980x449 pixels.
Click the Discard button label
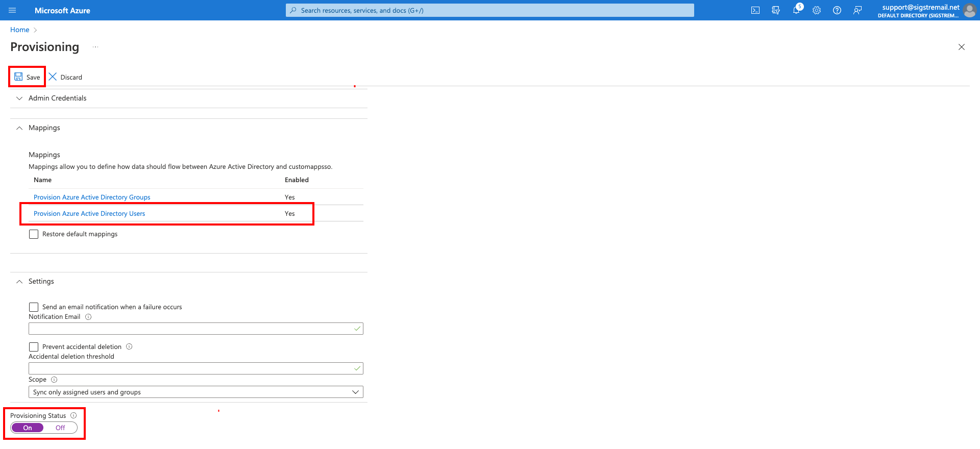click(x=71, y=77)
